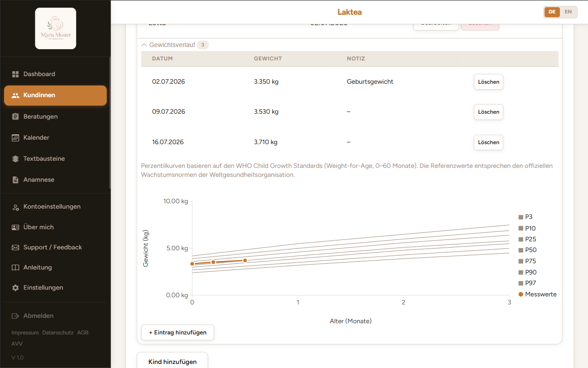Open the AGB link

pyautogui.click(x=83, y=333)
